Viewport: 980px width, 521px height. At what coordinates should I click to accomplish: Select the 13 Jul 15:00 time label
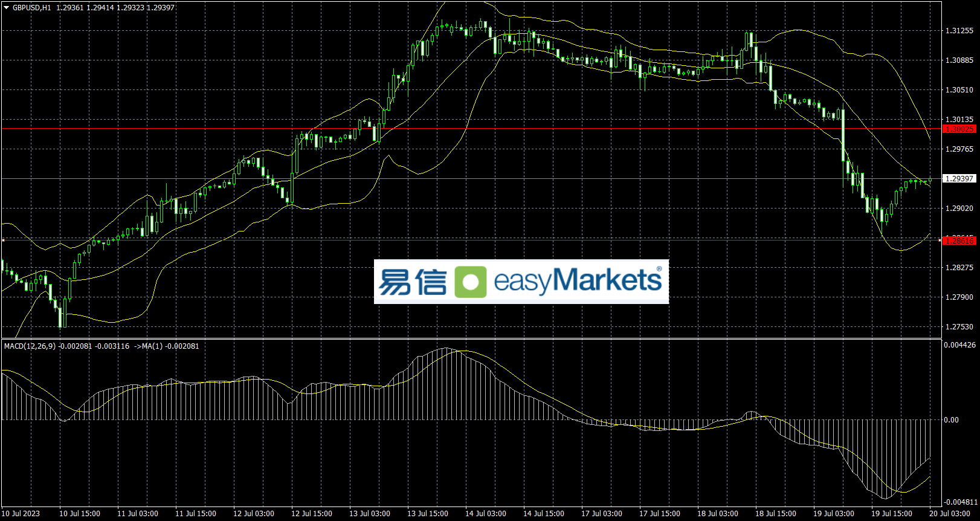click(x=428, y=514)
